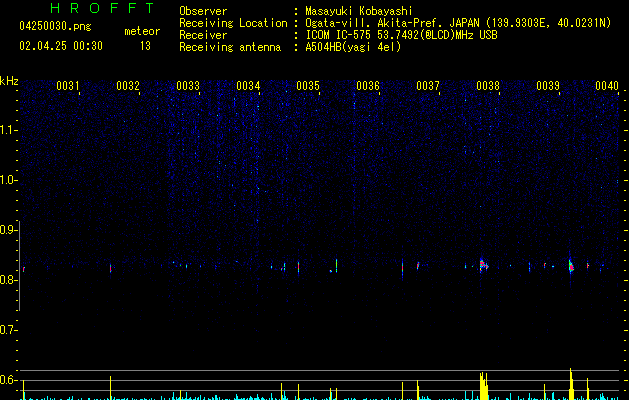Click the 0032 time marker

click(128, 86)
